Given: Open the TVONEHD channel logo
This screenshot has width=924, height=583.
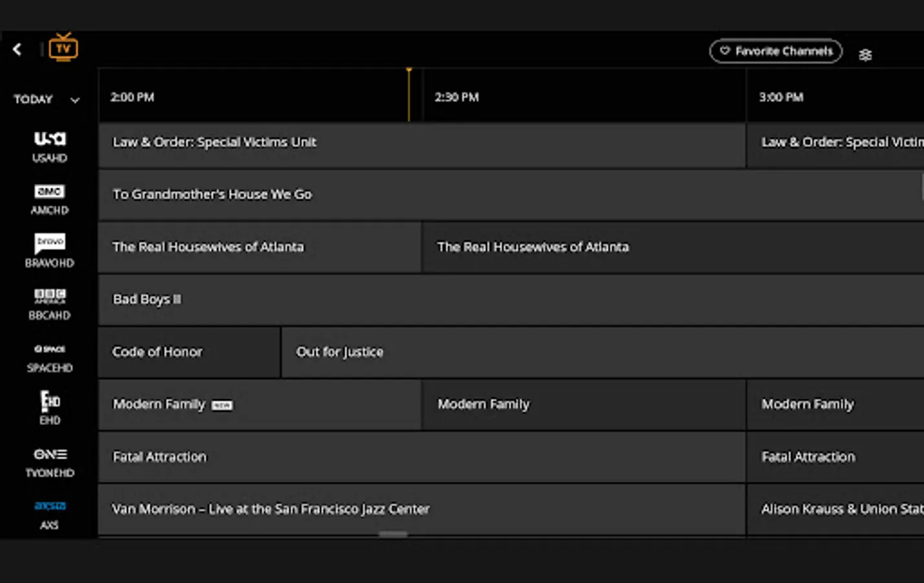Looking at the screenshot, I should pyautogui.click(x=50, y=453).
